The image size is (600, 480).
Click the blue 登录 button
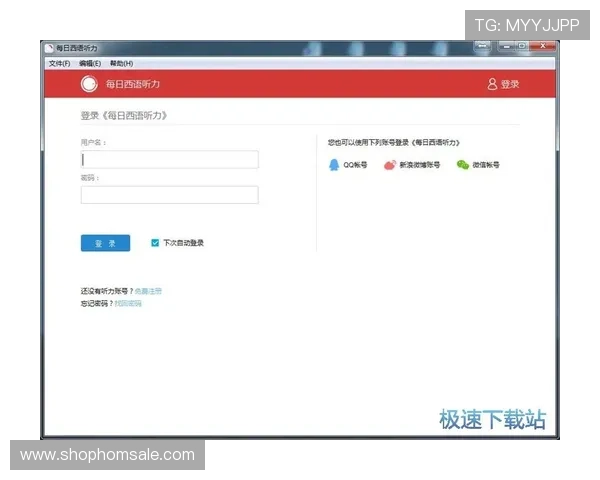pos(105,243)
